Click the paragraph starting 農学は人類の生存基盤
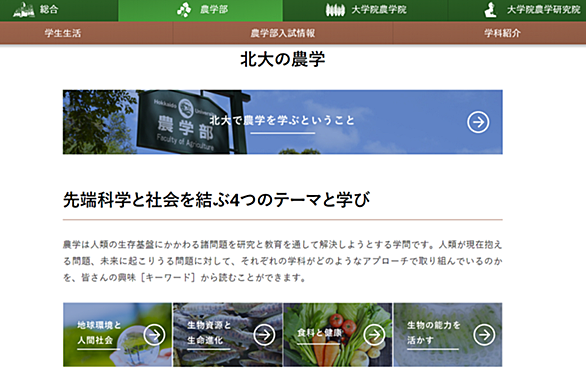Viewport: 586px width, 374px height. click(283, 261)
